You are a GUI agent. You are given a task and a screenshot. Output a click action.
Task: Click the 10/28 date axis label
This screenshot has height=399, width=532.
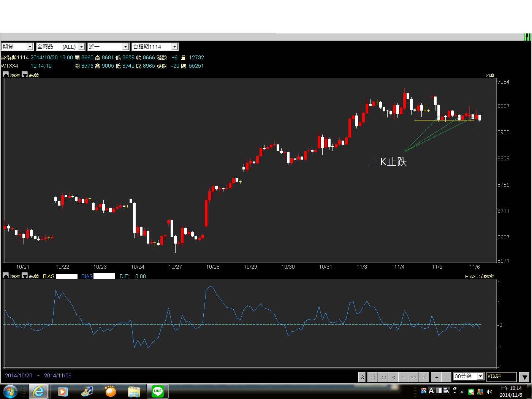pos(213,267)
